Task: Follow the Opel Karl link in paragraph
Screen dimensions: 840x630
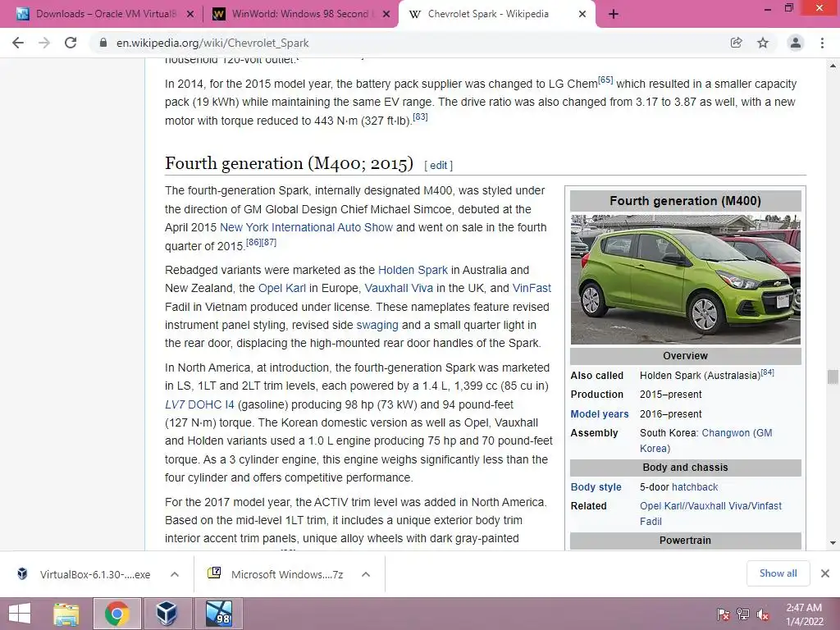Action: click(x=282, y=288)
